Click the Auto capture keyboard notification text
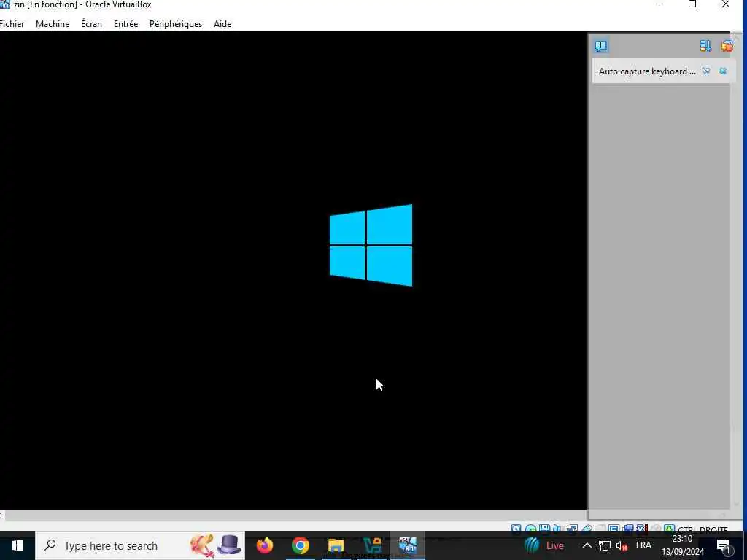 [x=647, y=71]
